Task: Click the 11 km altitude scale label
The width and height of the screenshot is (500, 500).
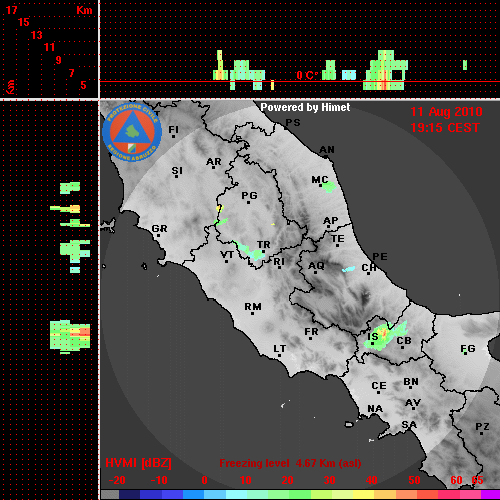Action: click(49, 47)
